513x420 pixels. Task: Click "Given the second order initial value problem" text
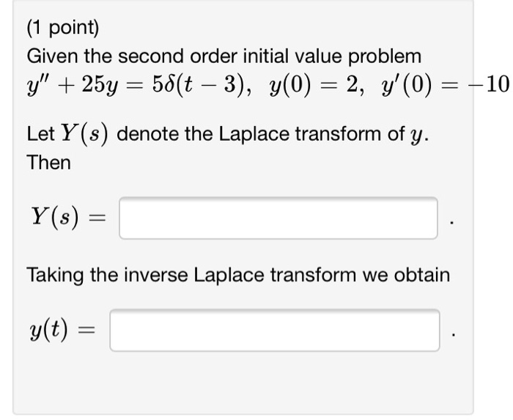click(224, 56)
